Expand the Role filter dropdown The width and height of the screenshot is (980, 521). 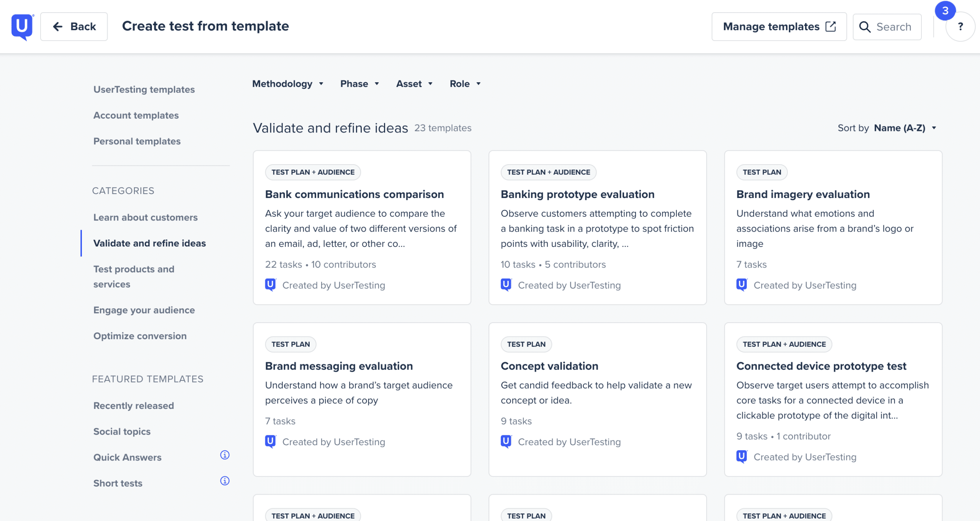[465, 84]
